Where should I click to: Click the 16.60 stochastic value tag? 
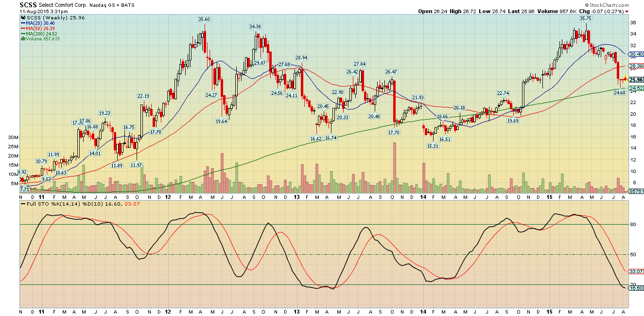tap(636, 288)
